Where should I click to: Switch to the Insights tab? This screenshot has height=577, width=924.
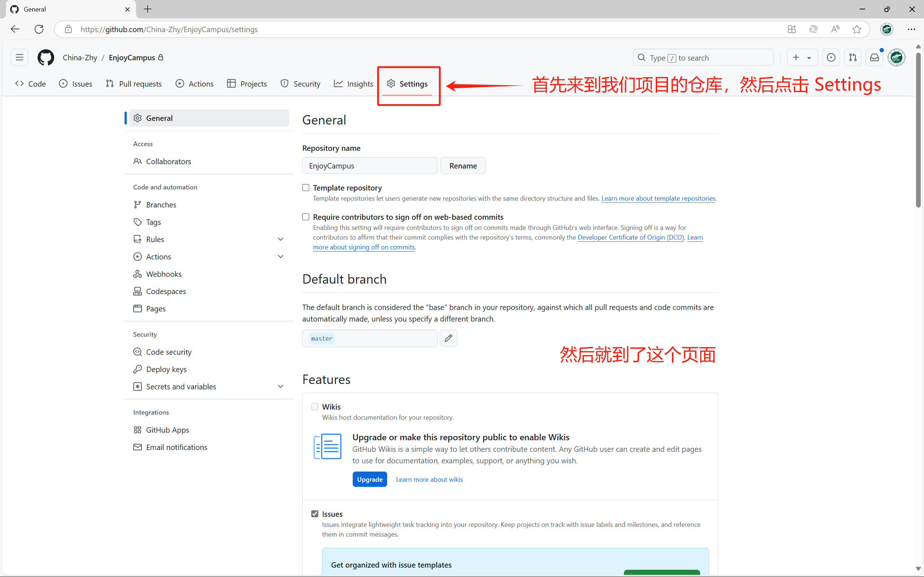click(x=353, y=84)
